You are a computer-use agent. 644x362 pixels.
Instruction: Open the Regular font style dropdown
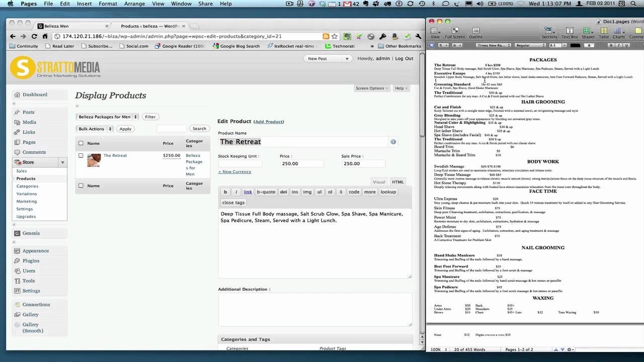pyautogui.click(x=530, y=45)
